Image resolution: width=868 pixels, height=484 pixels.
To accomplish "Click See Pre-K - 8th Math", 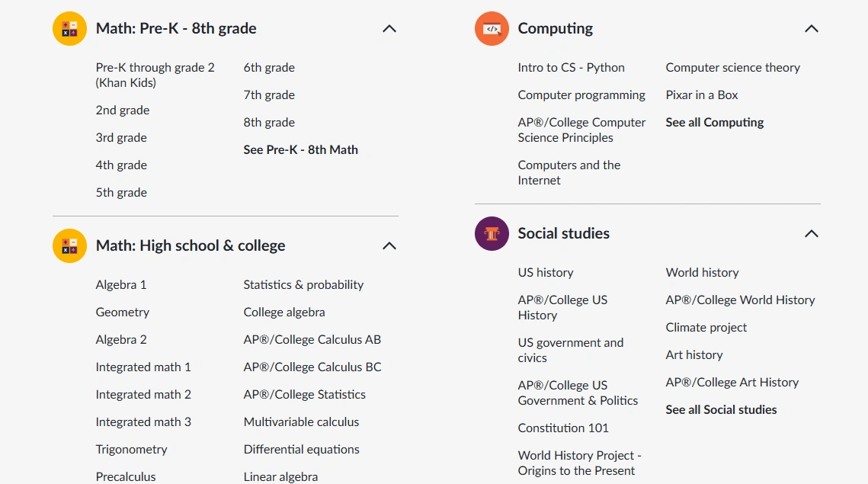I will [x=300, y=149].
